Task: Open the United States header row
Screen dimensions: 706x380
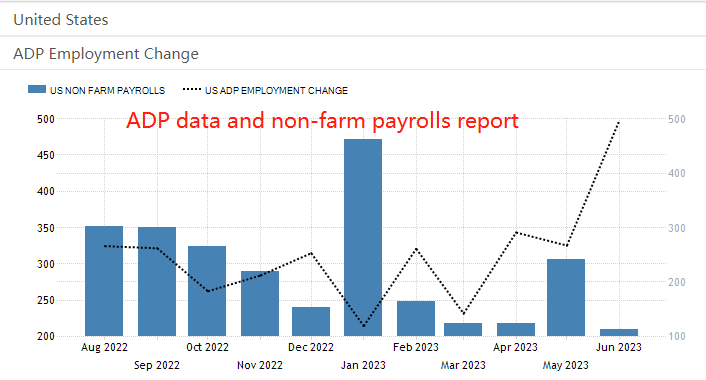Action: coord(353,20)
